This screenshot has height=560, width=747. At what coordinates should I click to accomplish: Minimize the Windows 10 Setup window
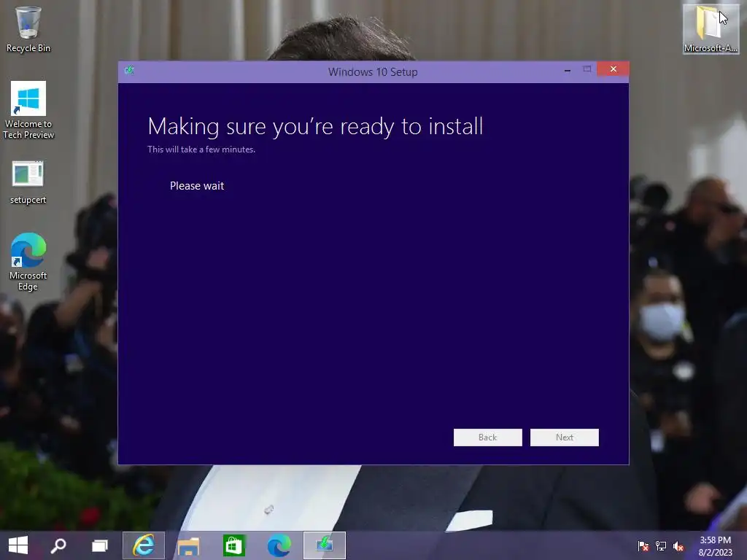[567, 70]
